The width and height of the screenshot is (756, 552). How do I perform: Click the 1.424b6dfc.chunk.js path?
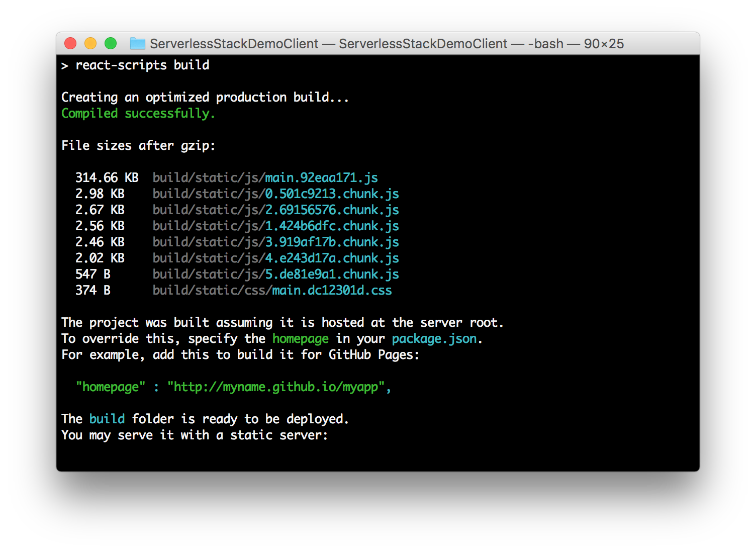point(275,226)
